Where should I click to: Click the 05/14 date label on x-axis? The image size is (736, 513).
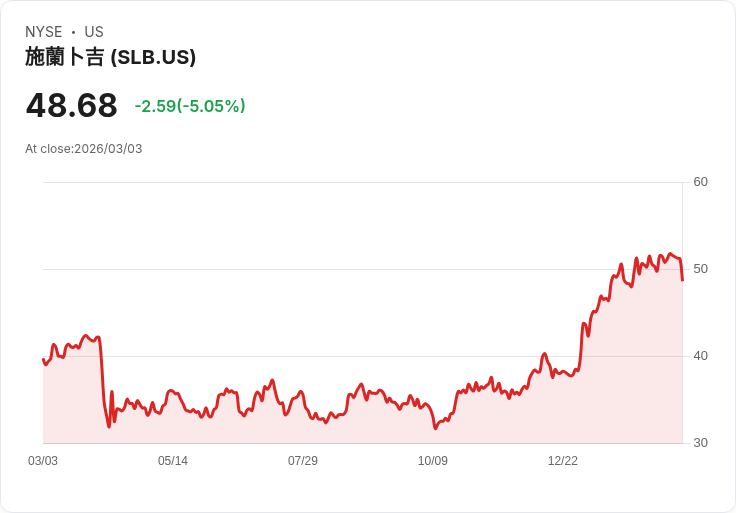click(173, 461)
